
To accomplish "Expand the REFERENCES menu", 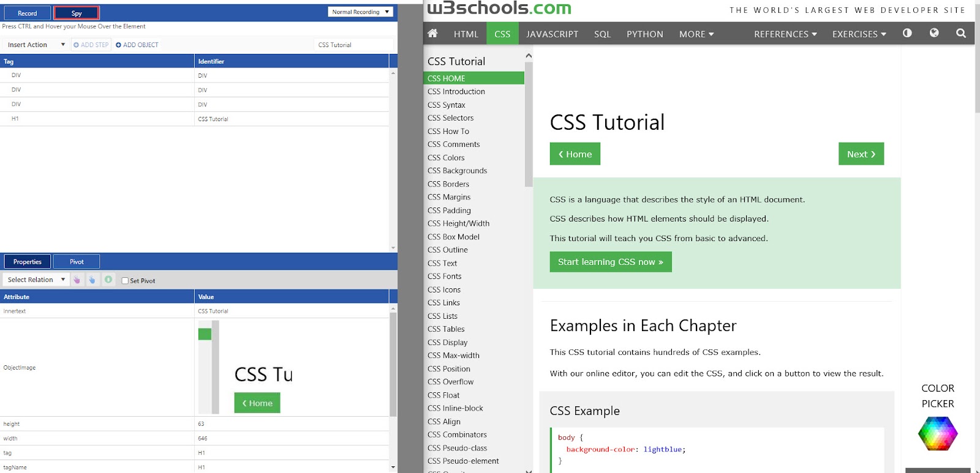I will [x=785, y=34].
